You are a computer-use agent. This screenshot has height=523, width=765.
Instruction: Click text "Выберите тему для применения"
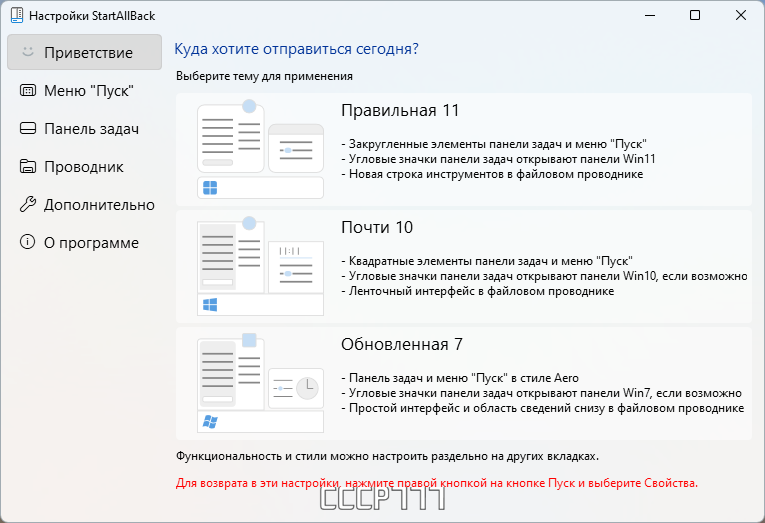coord(264,76)
